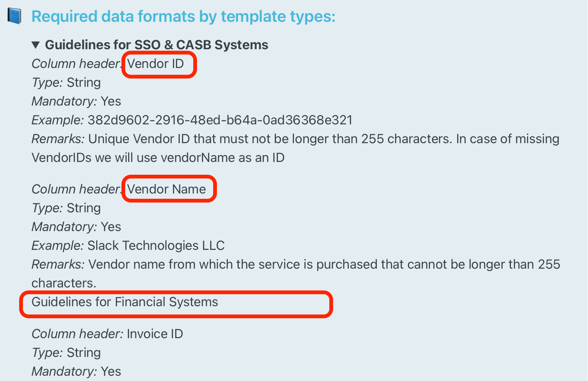Click the Invoice ID column header value
This screenshot has width=588, height=381.
[155, 334]
